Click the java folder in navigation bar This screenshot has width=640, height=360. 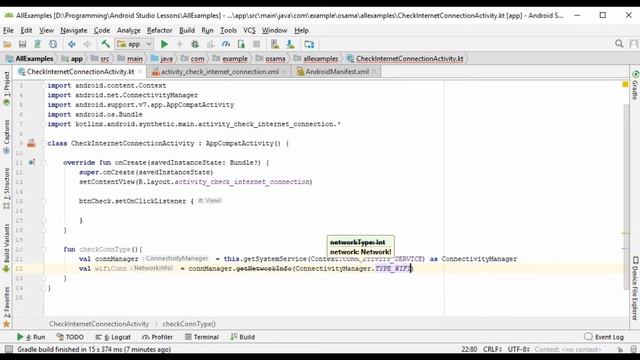tap(162, 59)
